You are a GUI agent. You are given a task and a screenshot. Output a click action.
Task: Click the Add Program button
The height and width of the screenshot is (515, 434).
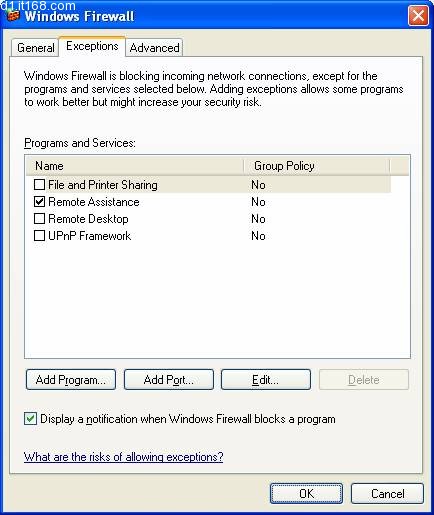tap(71, 380)
